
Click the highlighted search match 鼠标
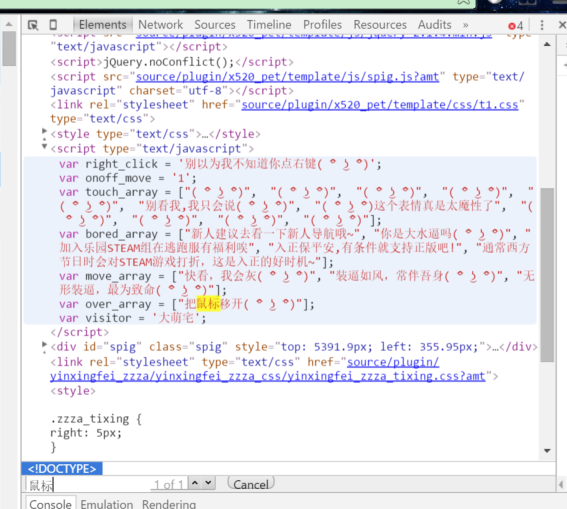tap(208, 304)
